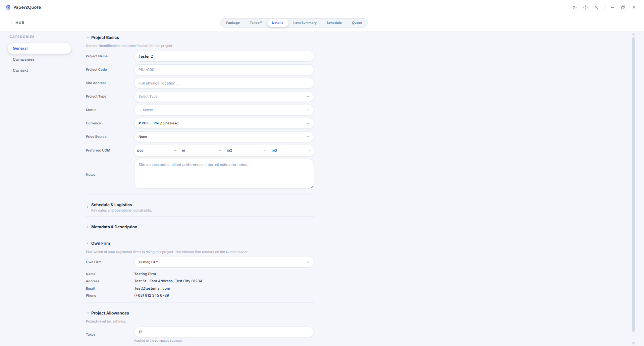Click the scroll down arrow
This screenshot has width=644, height=346.
pyautogui.click(x=633, y=343)
